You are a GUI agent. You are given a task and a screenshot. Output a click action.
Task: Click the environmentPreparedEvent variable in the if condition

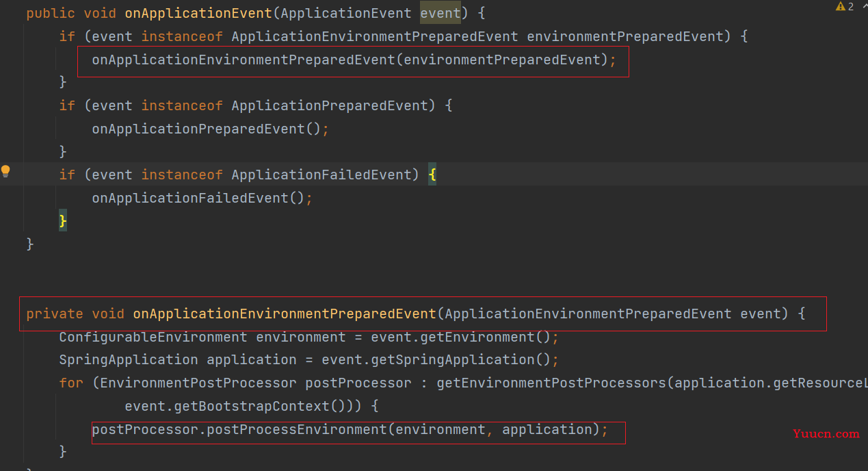pos(626,36)
